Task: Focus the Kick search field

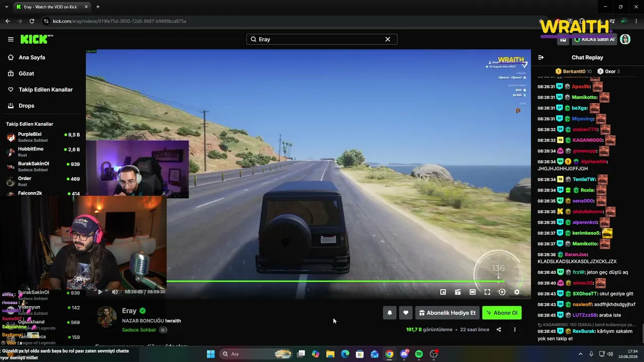Action: coord(322,39)
